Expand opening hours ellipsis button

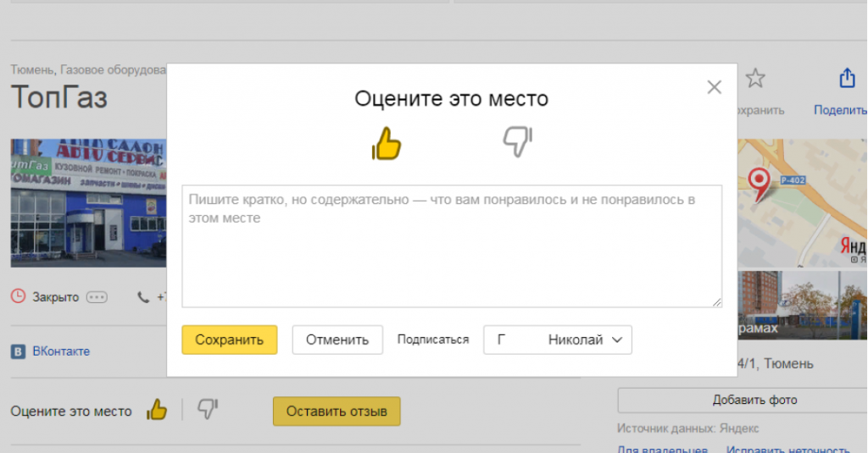(97, 297)
